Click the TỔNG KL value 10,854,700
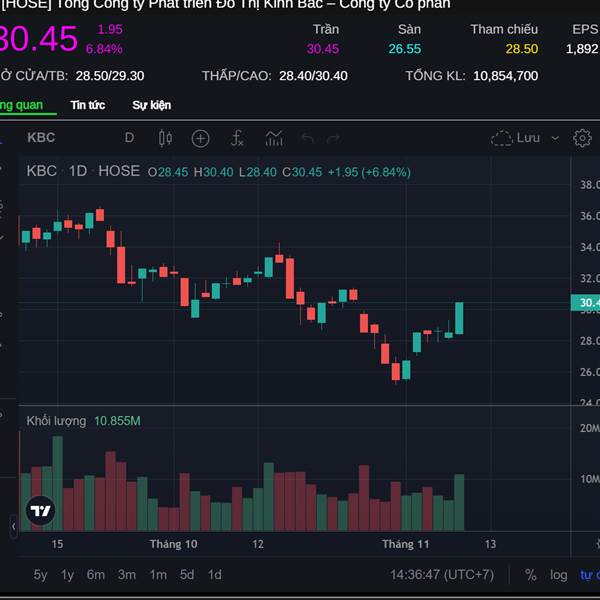 pos(505,76)
